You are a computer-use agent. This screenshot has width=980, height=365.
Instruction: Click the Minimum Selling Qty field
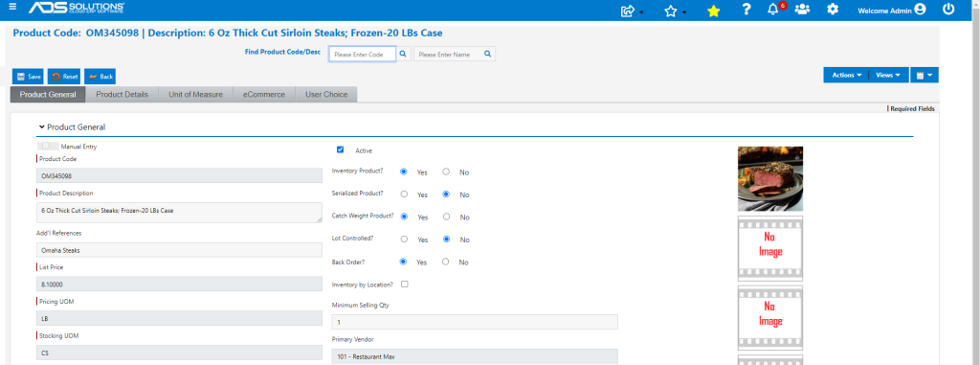coord(475,322)
